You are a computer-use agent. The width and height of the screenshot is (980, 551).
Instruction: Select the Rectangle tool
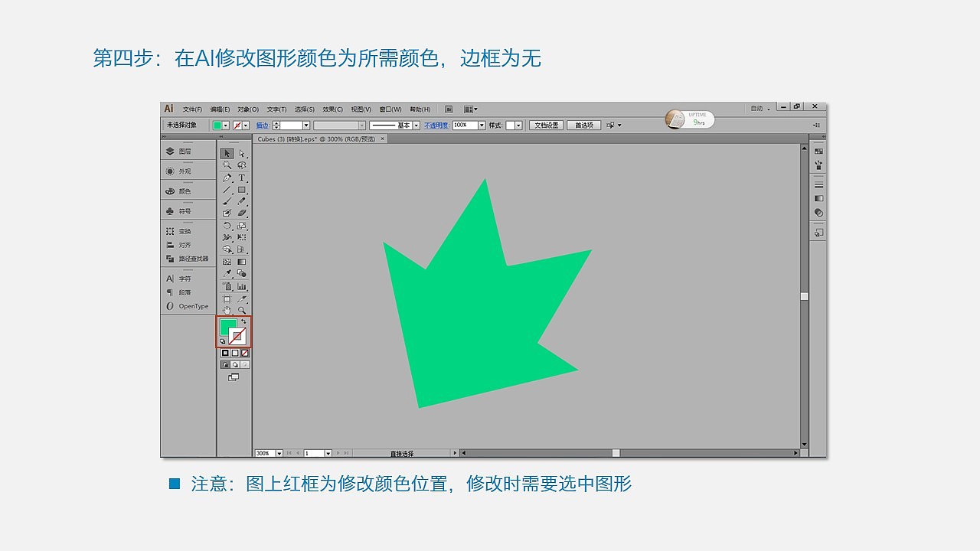(242, 190)
